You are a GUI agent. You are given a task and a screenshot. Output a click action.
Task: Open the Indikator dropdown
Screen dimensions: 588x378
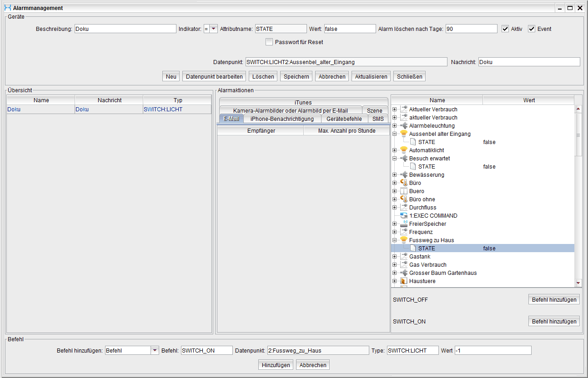[x=213, y=29]
